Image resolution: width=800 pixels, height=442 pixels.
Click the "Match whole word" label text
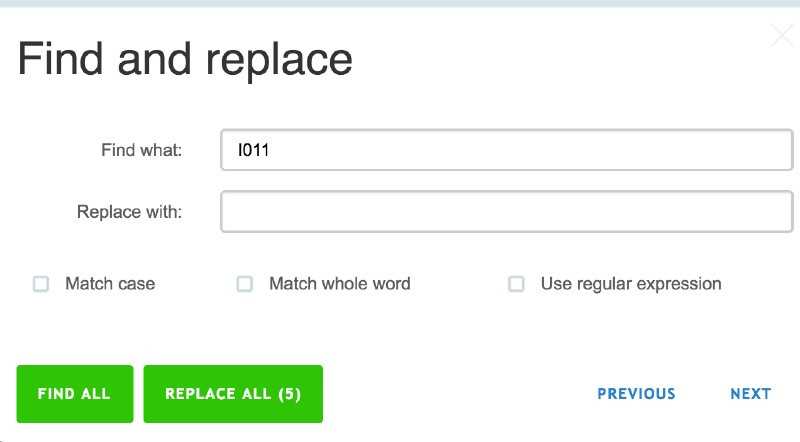click(339, 284)
